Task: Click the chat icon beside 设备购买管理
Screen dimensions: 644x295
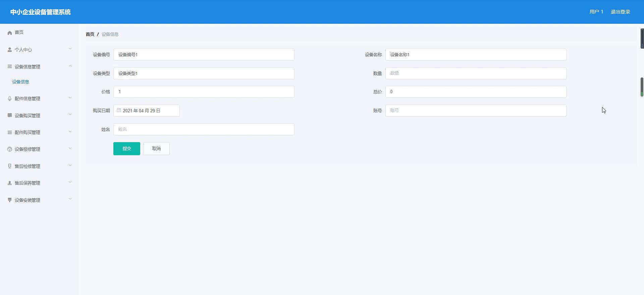Action: click(x=10, y=115)
